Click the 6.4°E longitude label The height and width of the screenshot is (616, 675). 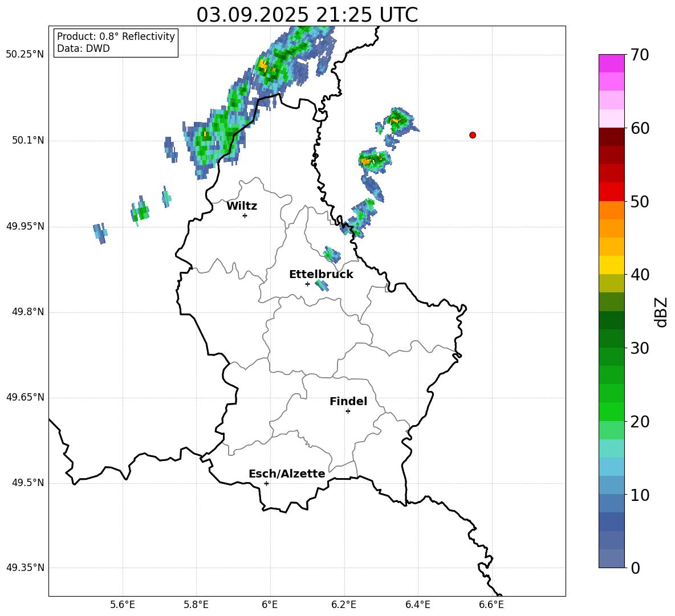[x=417, y=605]
